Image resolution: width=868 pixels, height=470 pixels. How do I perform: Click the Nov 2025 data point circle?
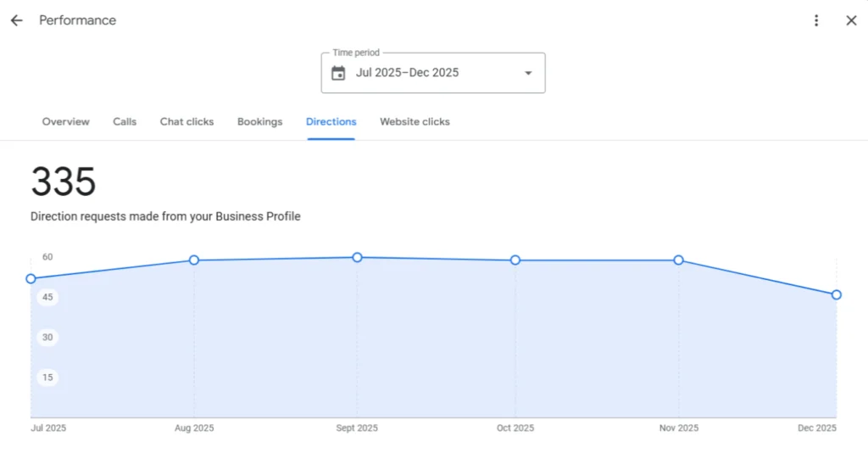(679, 260)
